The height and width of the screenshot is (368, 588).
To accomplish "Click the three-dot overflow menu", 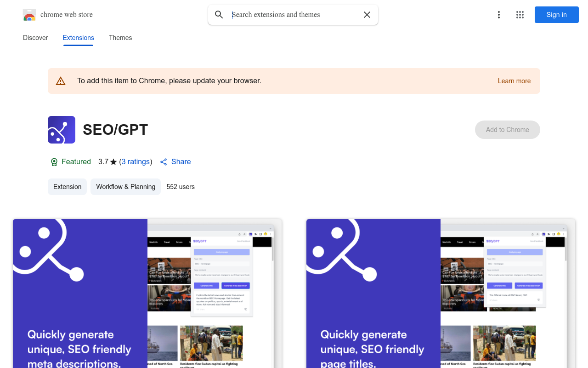I will [499, 15].
